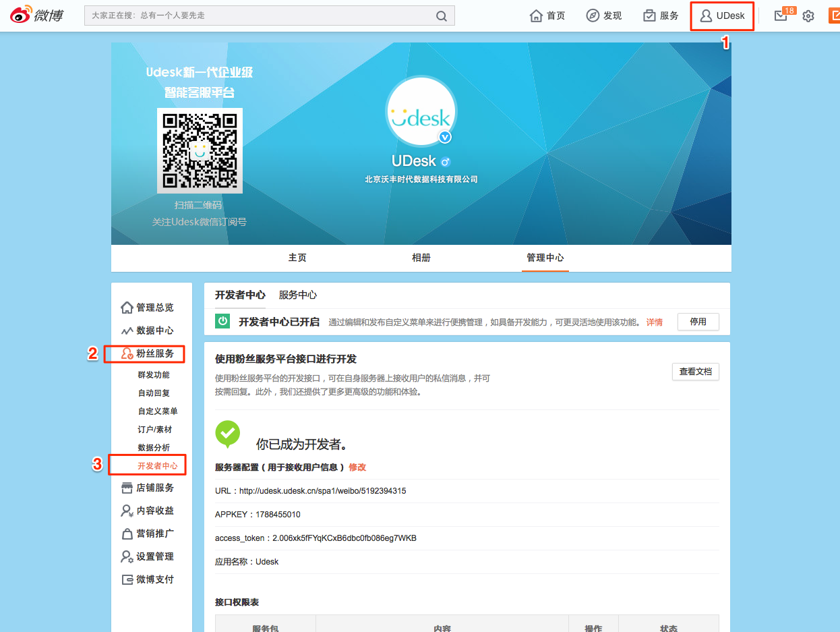Screen dimensions: 840x632
Task: Click the search magnifier icon
Action: pos(442,16)
